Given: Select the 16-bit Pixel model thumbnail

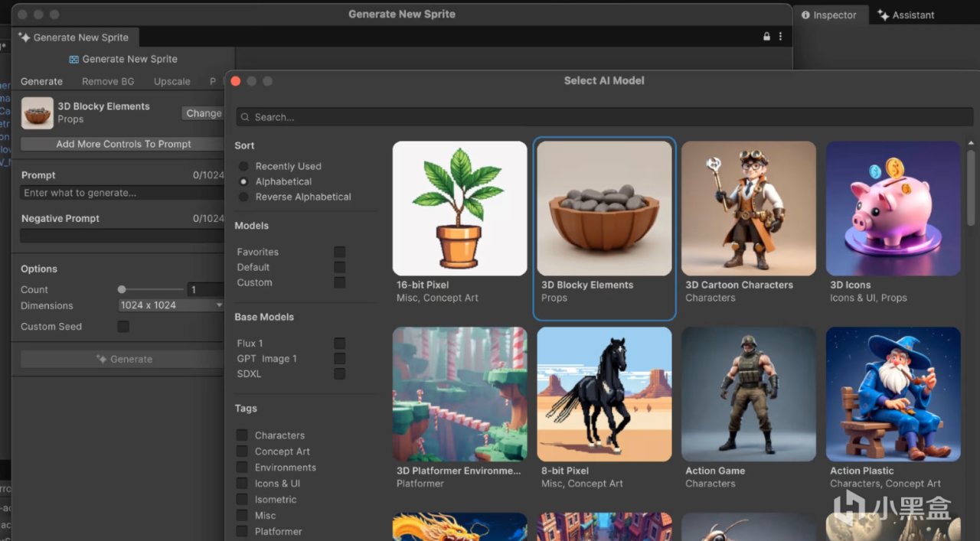Looking at the screenshot, I should coord(459,208).
